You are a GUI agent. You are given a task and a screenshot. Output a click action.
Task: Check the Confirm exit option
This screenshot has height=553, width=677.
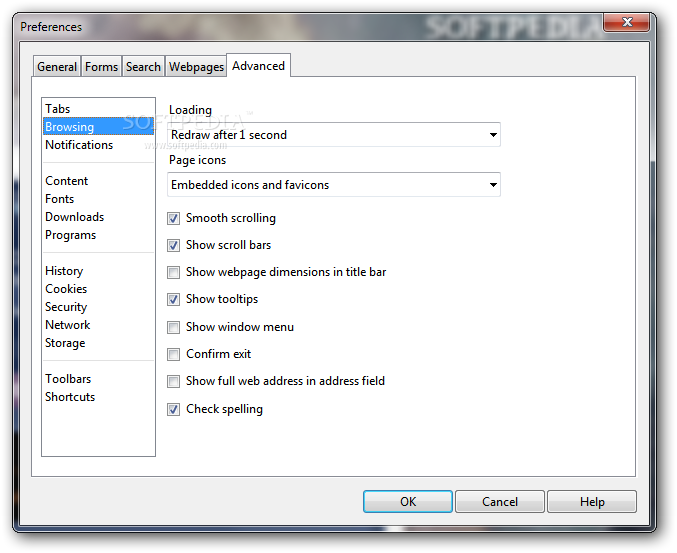point(174,354)
